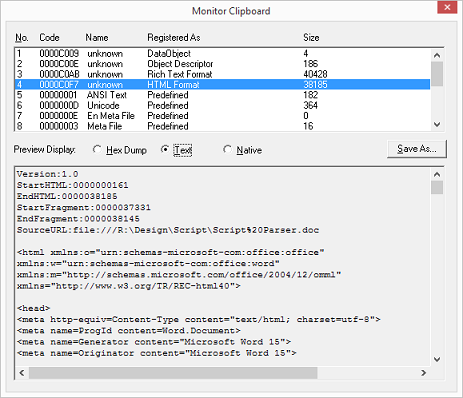The height and width of the screenshot is (398, 463).
Task: Select the highlighted HTML Format row
Action: coord(222,84)
